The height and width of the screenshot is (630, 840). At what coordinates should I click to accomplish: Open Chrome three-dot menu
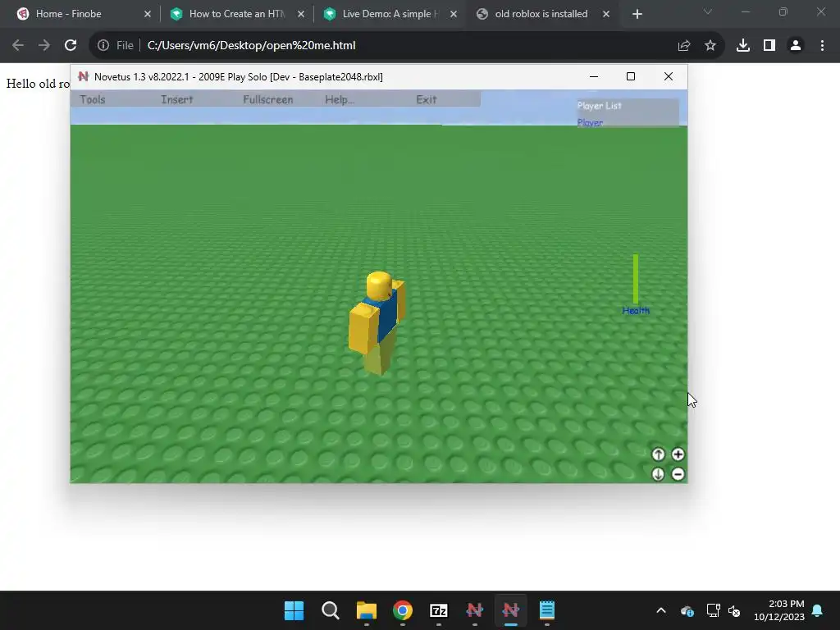click(822, 46)
